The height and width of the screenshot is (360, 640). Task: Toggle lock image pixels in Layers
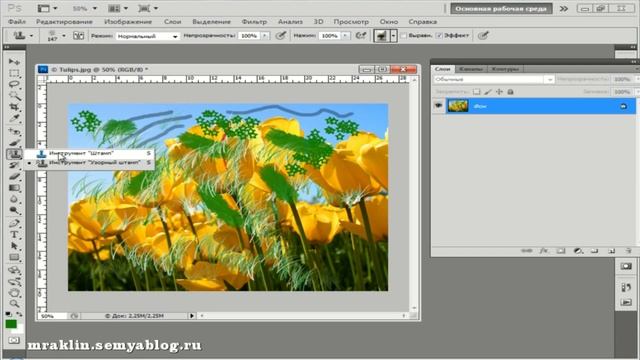(488, 92)
